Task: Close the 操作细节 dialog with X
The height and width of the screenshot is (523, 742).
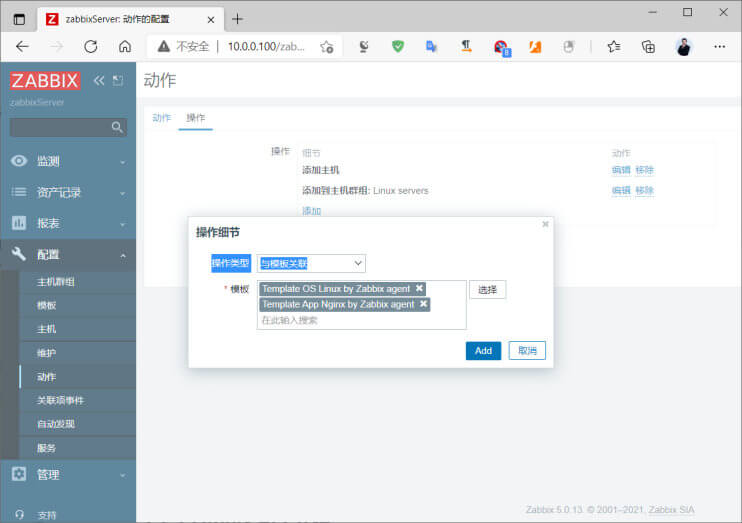Action: click(545, 224)
